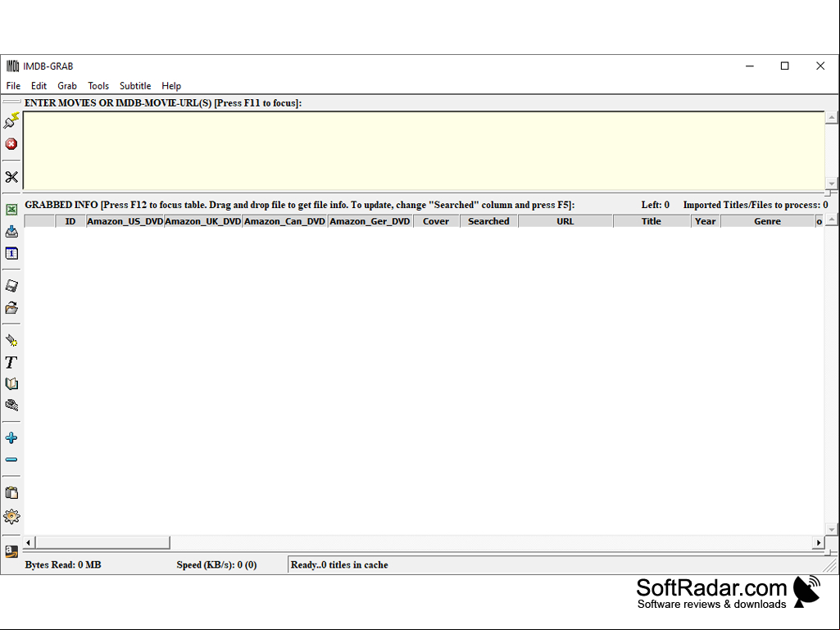
Task: Close the IMDB-GRAB window
Action: (820, 66)
